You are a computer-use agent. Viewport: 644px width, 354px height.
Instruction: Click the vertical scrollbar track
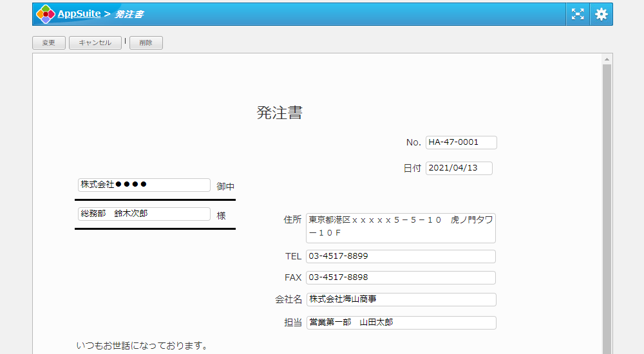(607, 206)
